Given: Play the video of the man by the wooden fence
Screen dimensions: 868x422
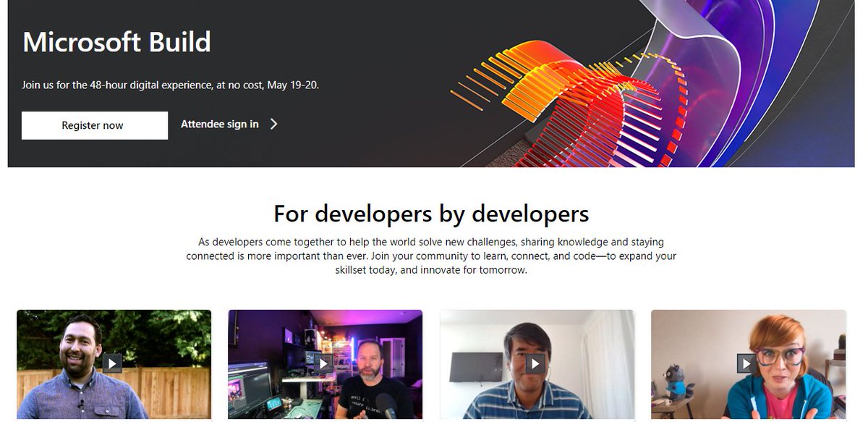Looking at the screenshot, I should [x=112, y=363].
